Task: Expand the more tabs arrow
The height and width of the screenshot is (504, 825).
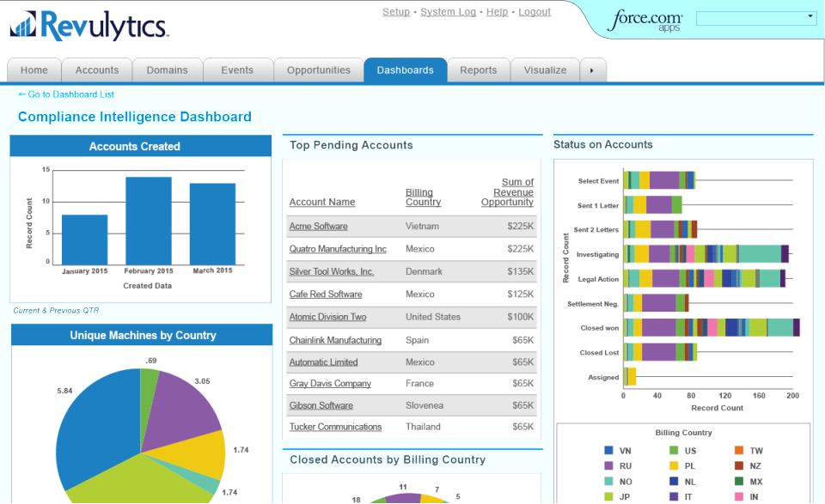Action: [x=592, y=70]
